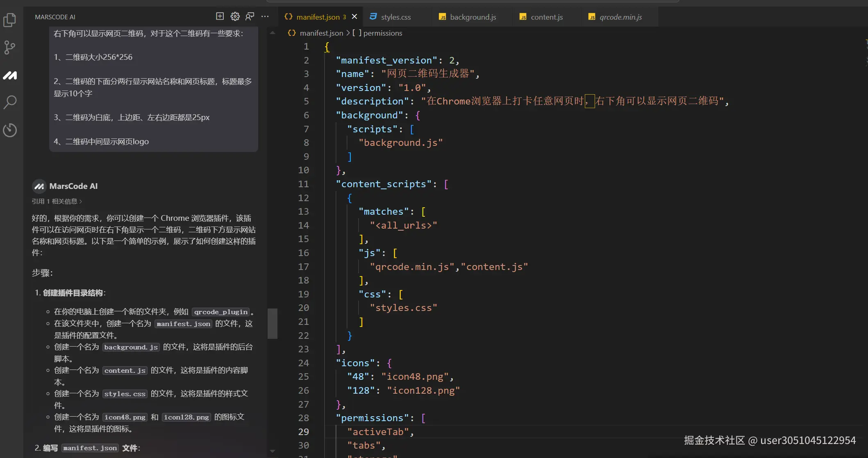This screenshot has width=868, height=458.
Task: Click the chat panel scroll-up arrow
Action: pyautogui.click(x=273, y=32)
